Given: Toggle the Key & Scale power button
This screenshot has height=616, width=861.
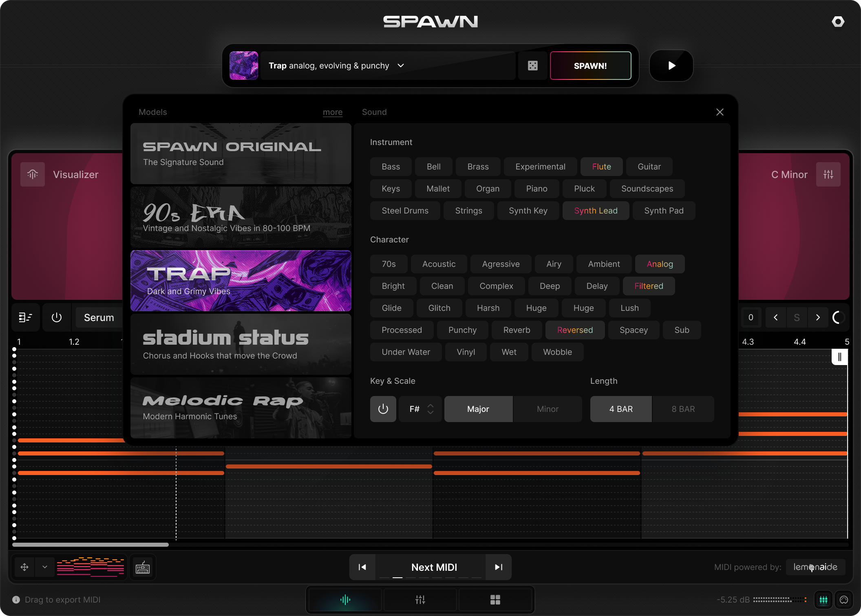Looking at the screenshot, I should click(x=383, y=409).
